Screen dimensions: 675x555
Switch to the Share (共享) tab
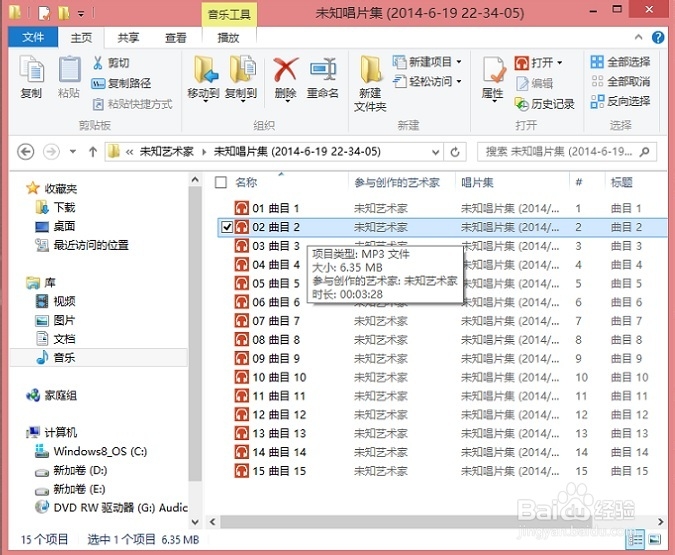tap(128, 38)
